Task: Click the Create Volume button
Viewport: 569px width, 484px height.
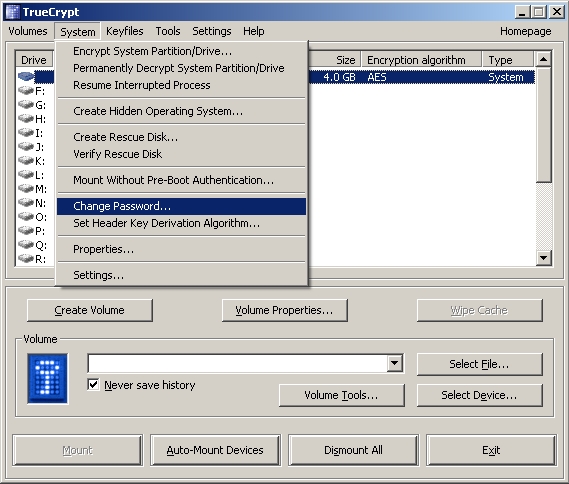Action: coord(90,310)
